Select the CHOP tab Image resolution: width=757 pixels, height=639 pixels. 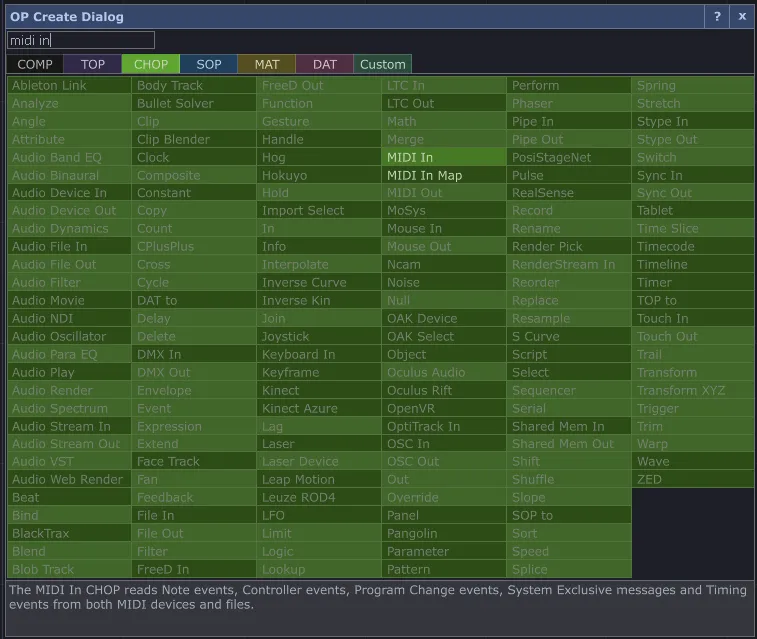(x=151, y=64)
